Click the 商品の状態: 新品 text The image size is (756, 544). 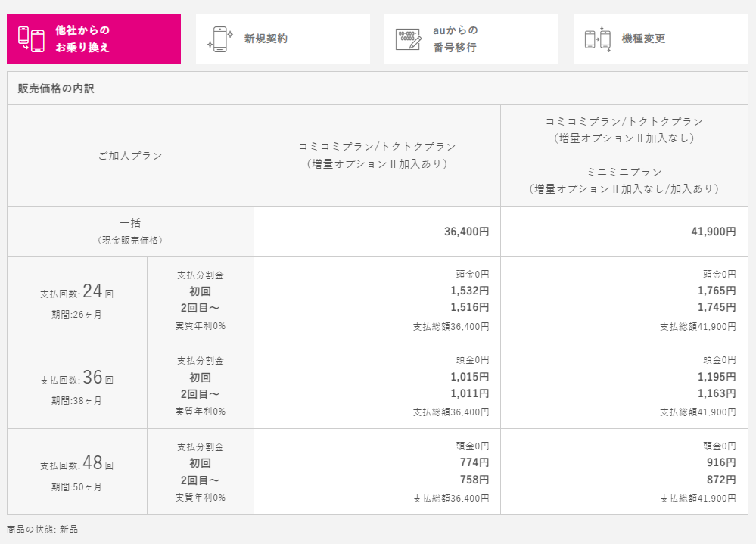click(42, 530)
